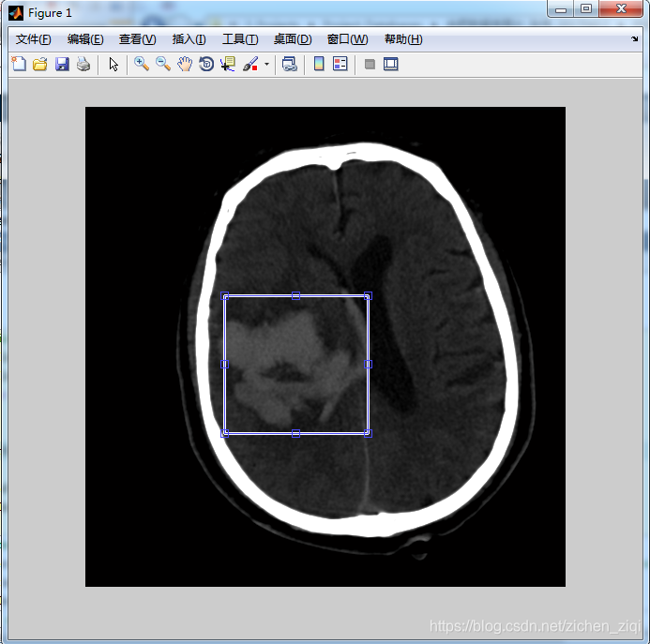Activate the Zoom Out magnifier tool

(x=163, y=65)
